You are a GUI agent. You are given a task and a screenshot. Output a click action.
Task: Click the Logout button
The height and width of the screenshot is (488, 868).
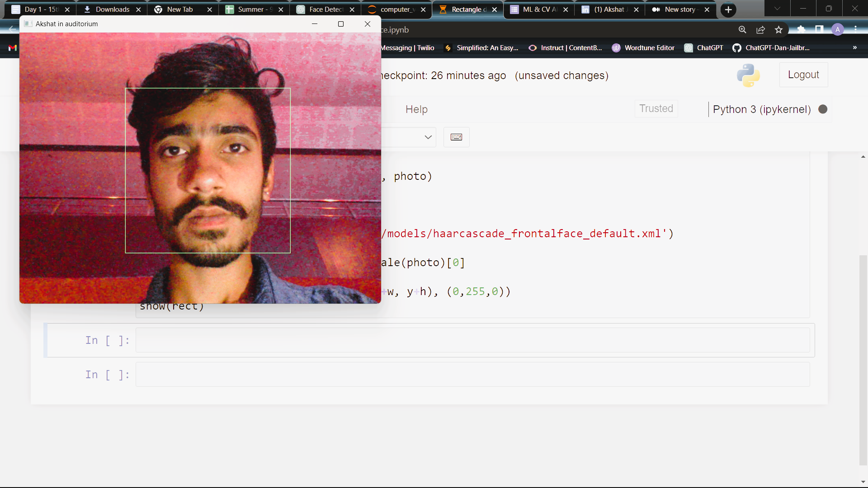click(x=803, y=75)
